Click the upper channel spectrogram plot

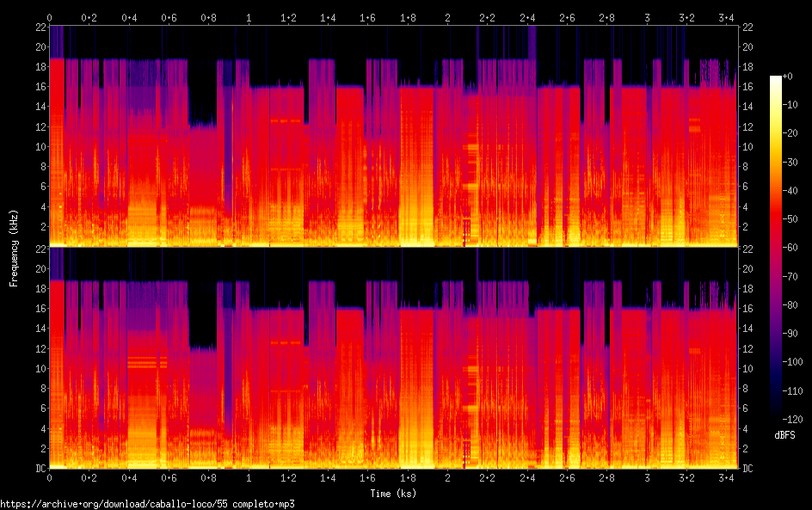393,136
